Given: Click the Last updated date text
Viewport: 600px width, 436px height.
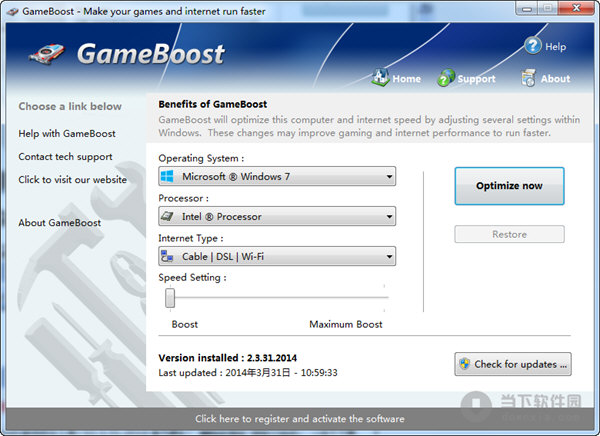Looking at the screenshot, I should tap(248, 373).
